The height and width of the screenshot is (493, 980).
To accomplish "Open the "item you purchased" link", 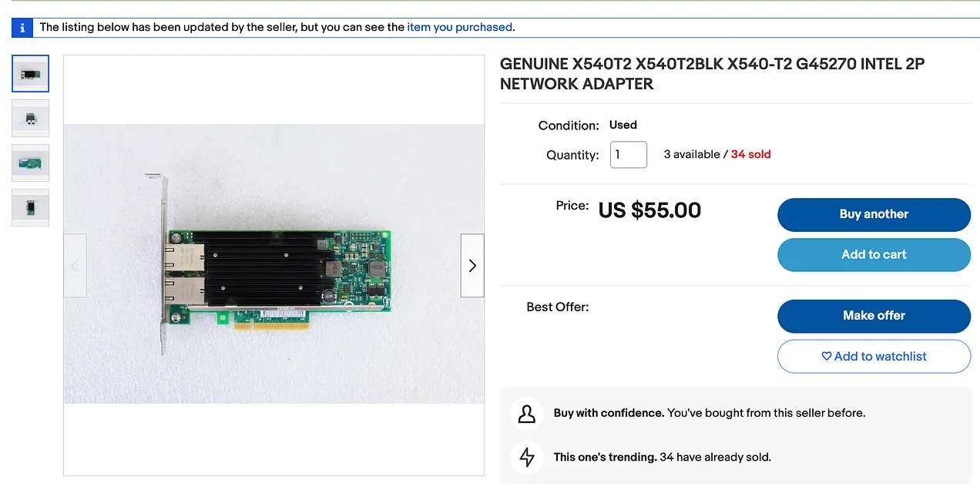I will coord(459,27).
